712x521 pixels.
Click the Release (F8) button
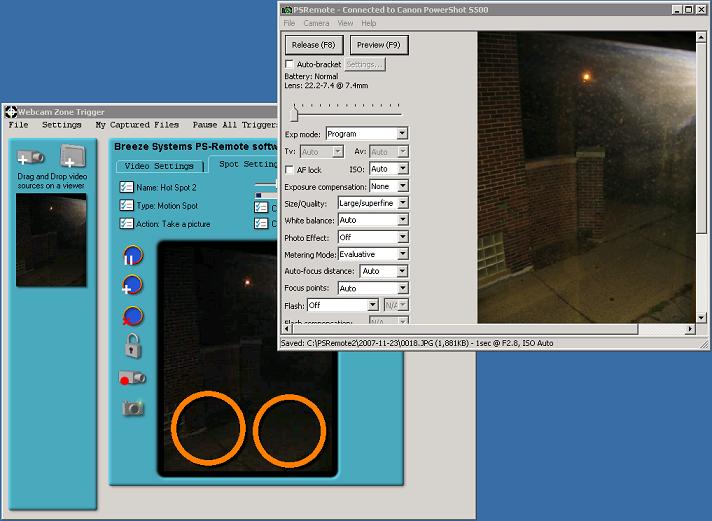click(314, 45)
